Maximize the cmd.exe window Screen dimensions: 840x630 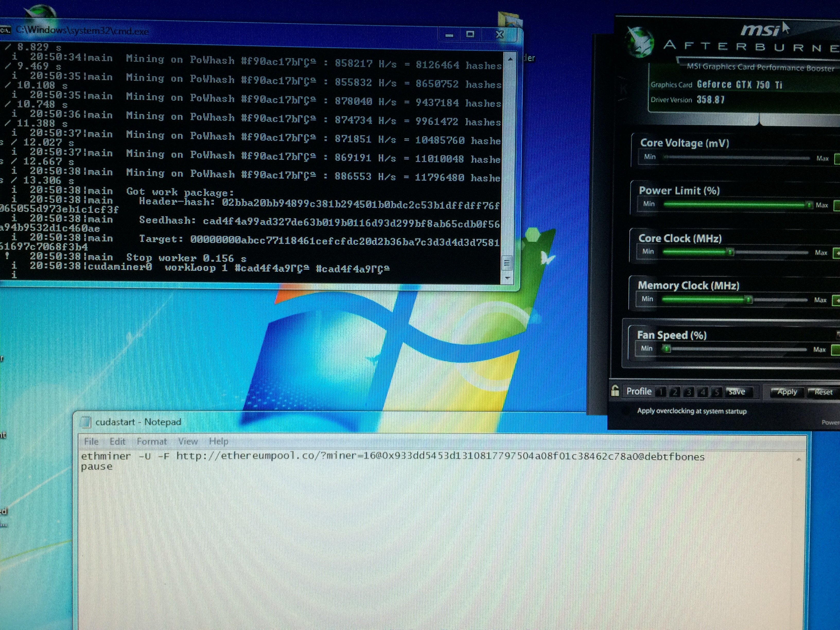click(470, 34)
